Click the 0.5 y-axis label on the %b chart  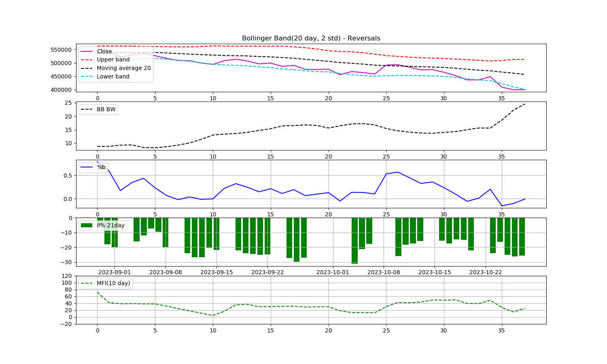[67, 176]
